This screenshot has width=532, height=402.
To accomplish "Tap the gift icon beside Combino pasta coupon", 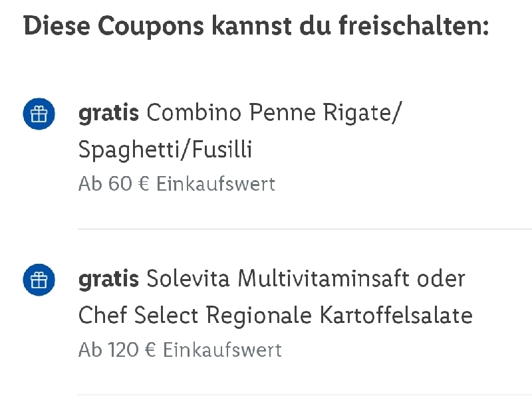I will point(39,114).
